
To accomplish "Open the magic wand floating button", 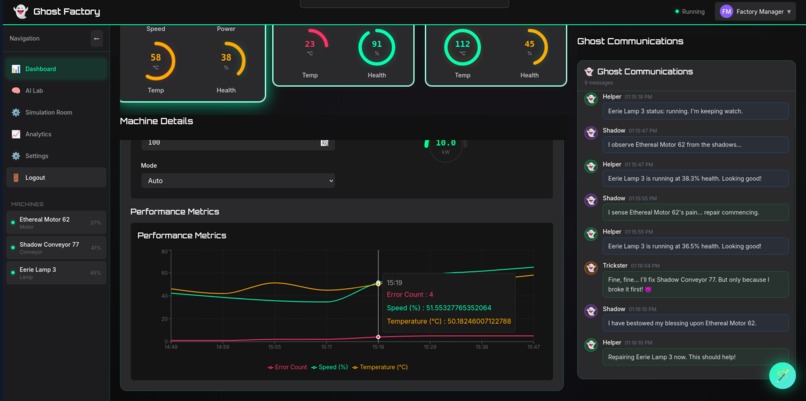I will pos(782,375).
